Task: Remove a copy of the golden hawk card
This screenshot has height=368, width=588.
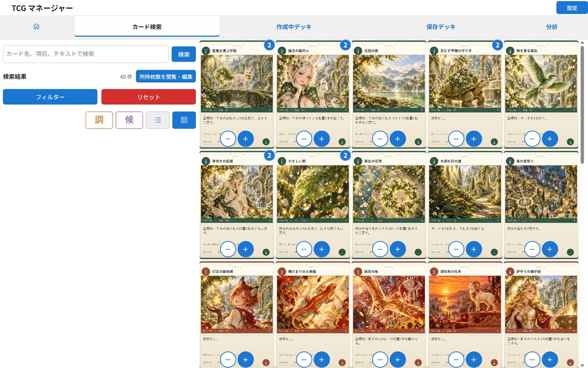Action: pos(380,360)
